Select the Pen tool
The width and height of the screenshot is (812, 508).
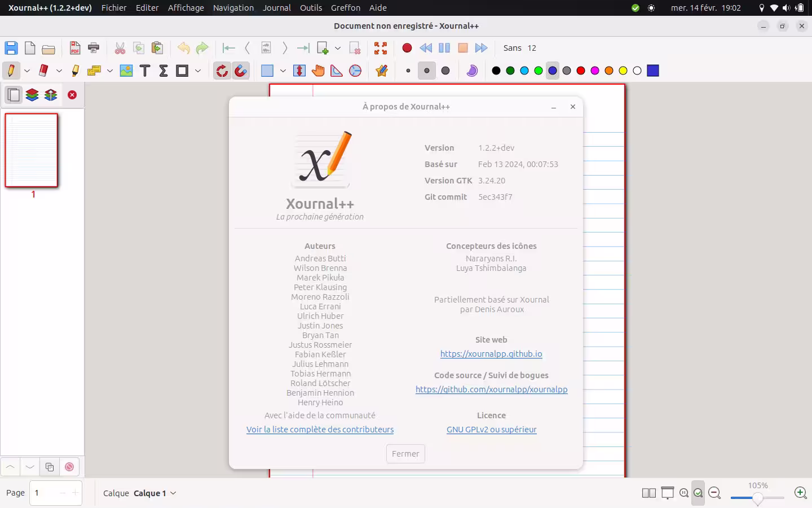(11, 71)
